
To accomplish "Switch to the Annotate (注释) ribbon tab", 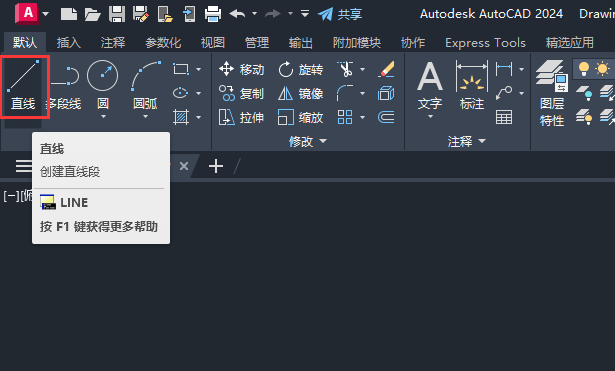I will (x=113, y=42).
